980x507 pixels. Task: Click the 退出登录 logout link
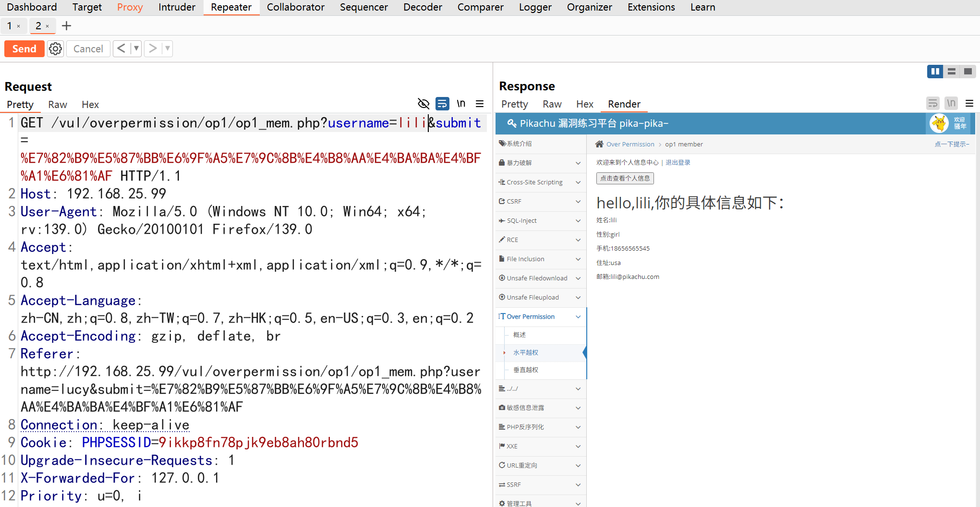point(678,162)
